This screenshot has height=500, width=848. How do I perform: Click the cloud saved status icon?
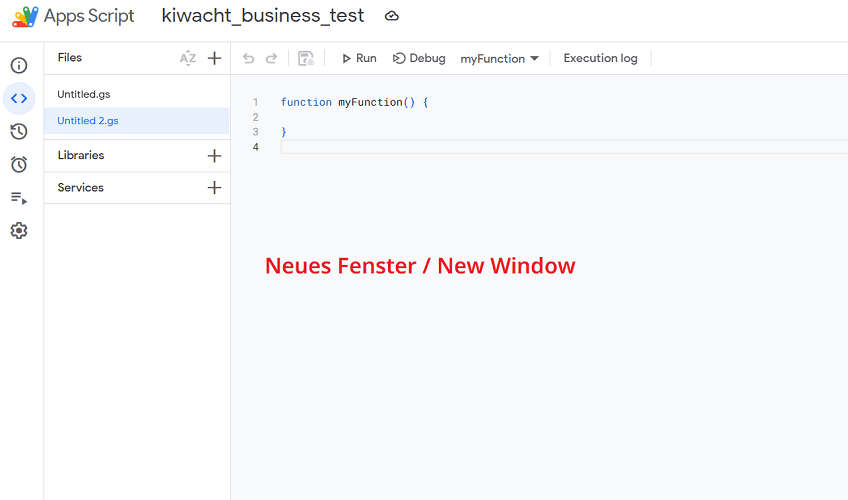[x=392, y=16]
